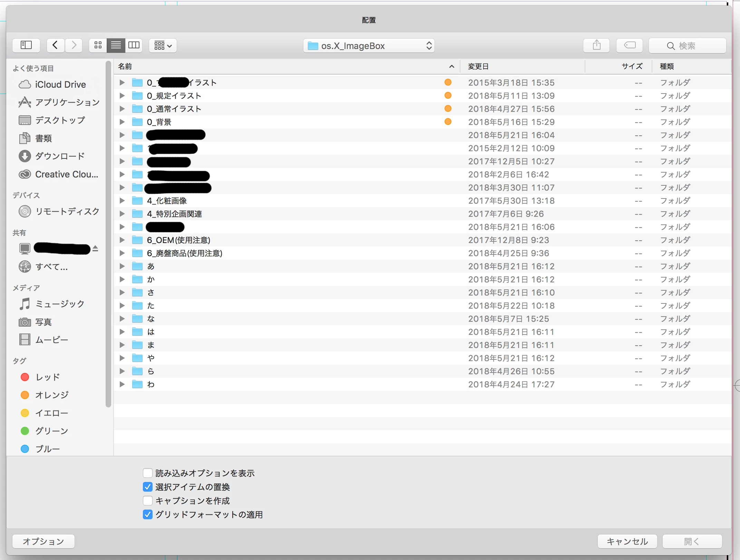This screenshot has height=560, width=740.
Task: Switch to icon view mode
Action: 98,45
